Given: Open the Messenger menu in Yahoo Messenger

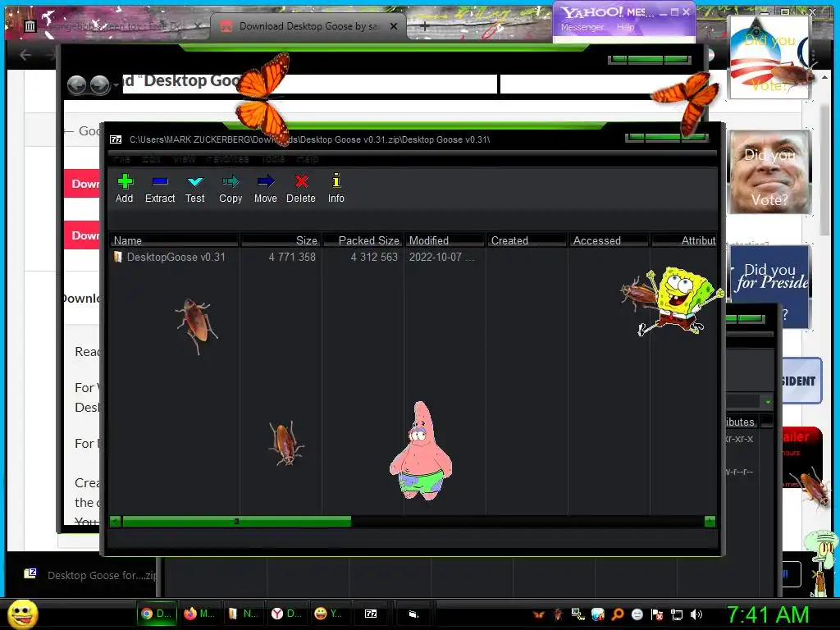Looking at the screenshot, I should (582, 27).
